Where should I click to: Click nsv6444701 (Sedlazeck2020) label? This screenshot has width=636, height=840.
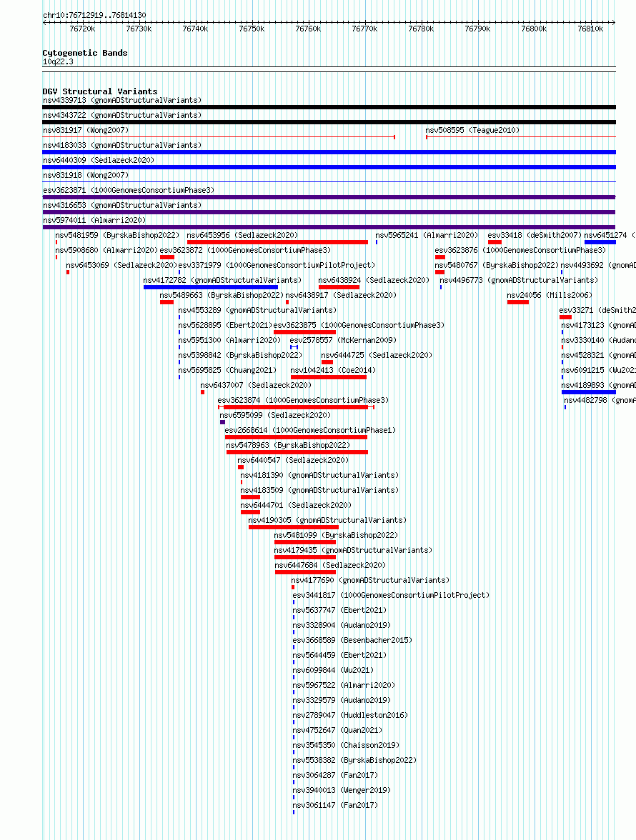pyautogui.click(x=296, y=505)
